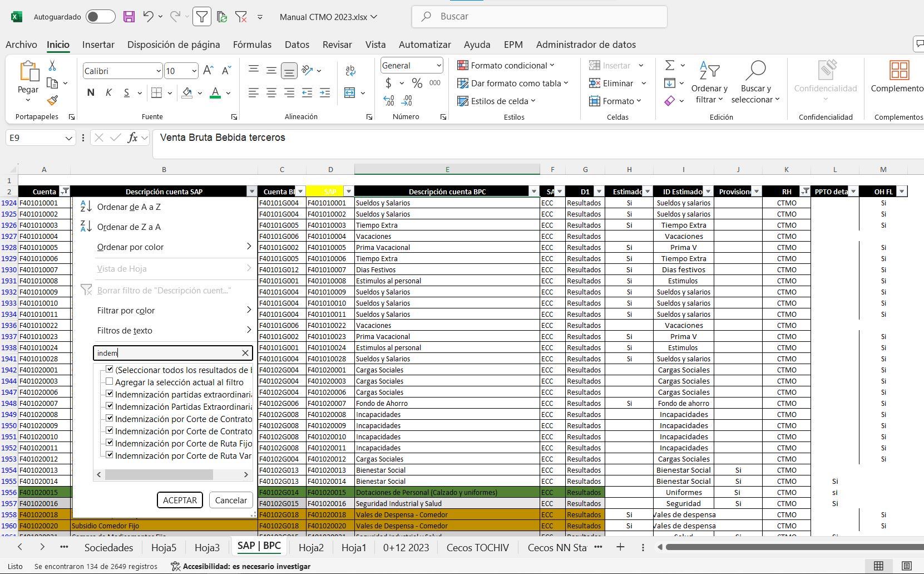The height and width of the screenshot is (574, 924).
Task: Select the Cut scissors icon
Action: pos(52,66)
